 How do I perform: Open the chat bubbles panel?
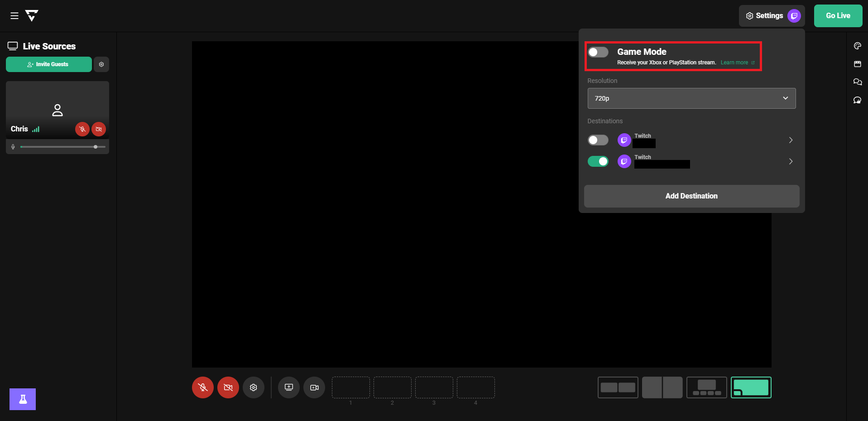coord(858,82)
